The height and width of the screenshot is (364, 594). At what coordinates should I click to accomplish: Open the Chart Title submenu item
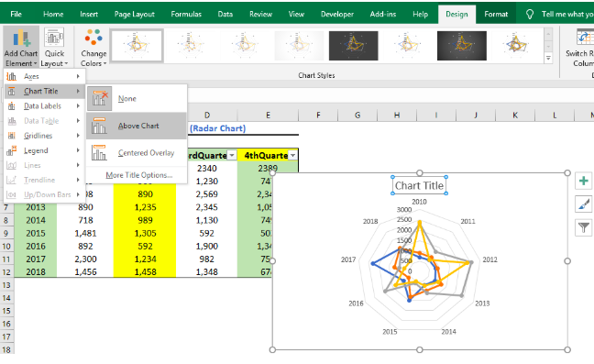(44, 92)
